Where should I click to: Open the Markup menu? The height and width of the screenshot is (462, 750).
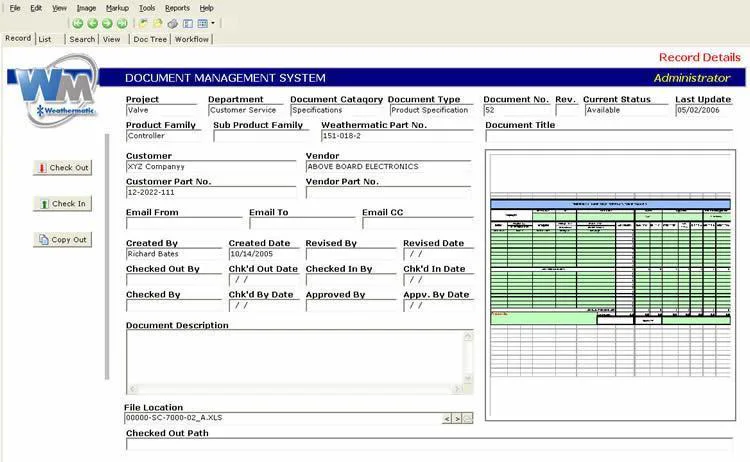pyautogui.click(x=117, y=8)
